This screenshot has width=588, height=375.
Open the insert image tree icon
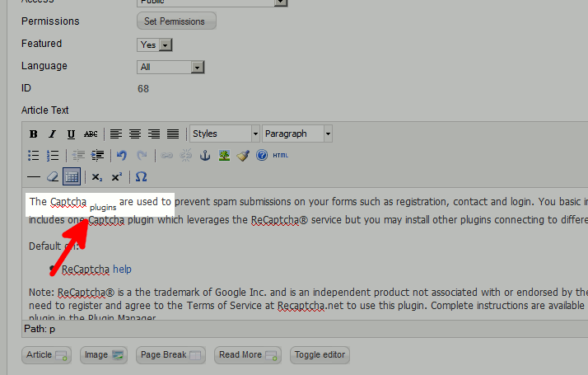[224, 156]
